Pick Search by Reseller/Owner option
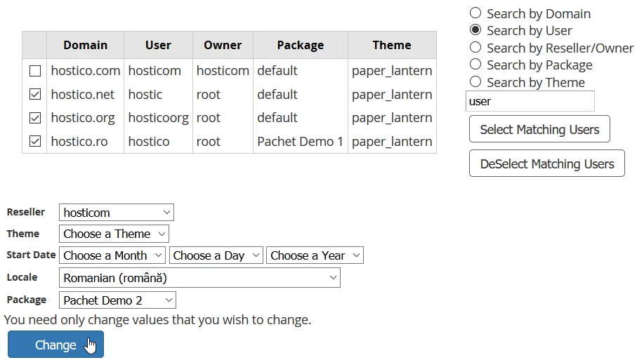The image size is (644, 360). pos(475,48)
